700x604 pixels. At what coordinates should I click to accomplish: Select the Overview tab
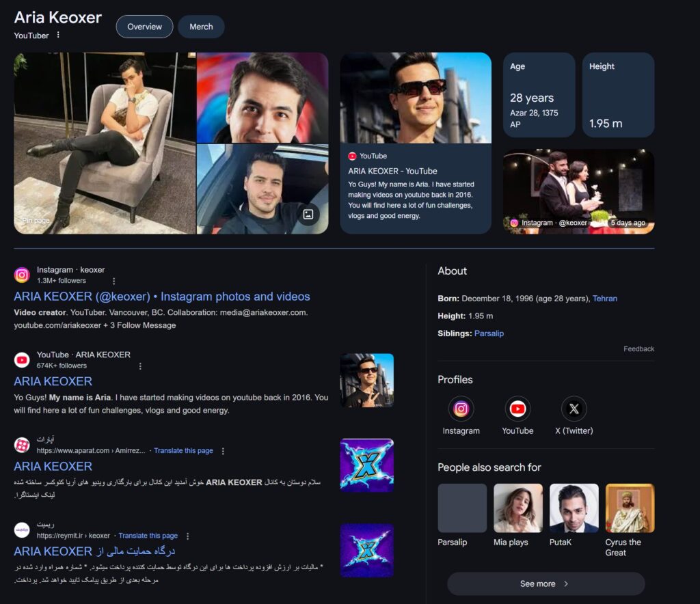point(144,27)
